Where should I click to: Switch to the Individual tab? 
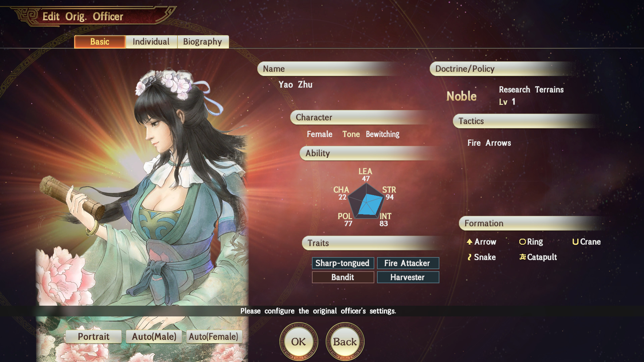(151, 42)
